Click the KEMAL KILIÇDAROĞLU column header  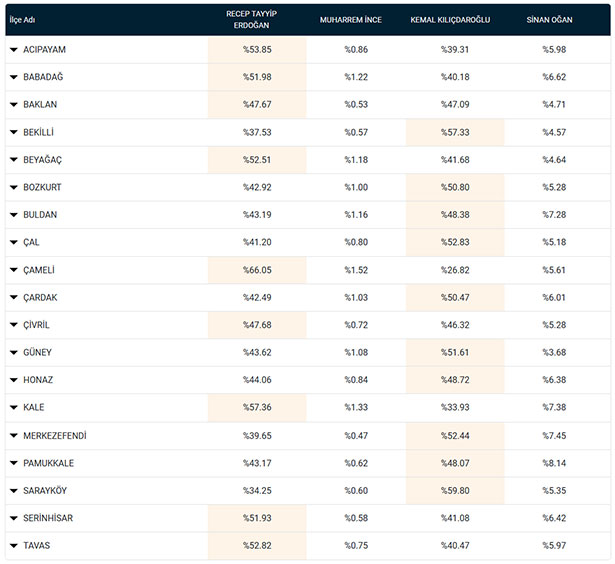pos(450,20)
